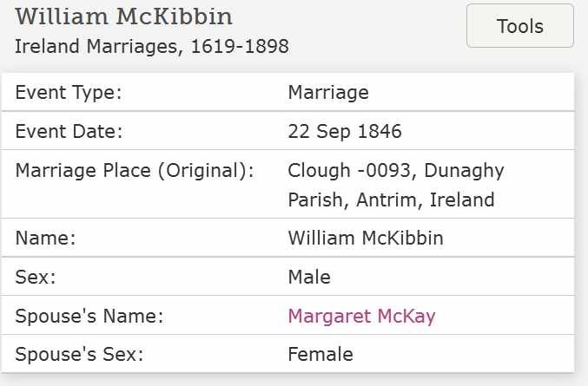The width and height of the screenshot is (588, 386).
Task: Select the Event Type label
Action: (69, 93)
